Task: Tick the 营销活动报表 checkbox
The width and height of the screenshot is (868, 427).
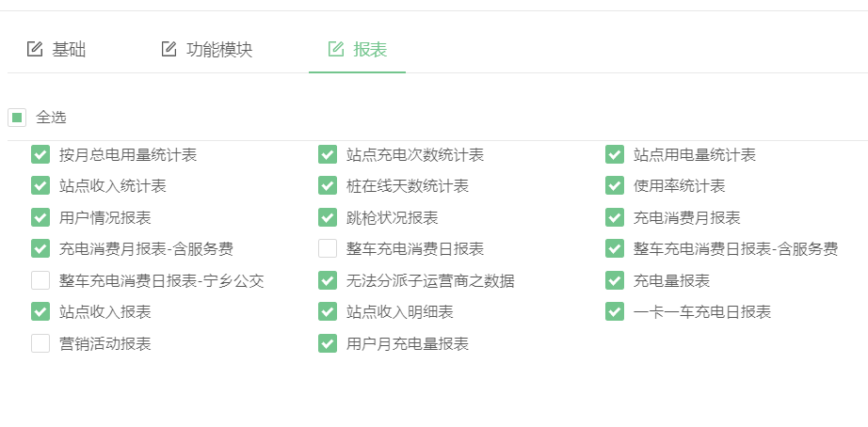Action: tap(40, 343)
